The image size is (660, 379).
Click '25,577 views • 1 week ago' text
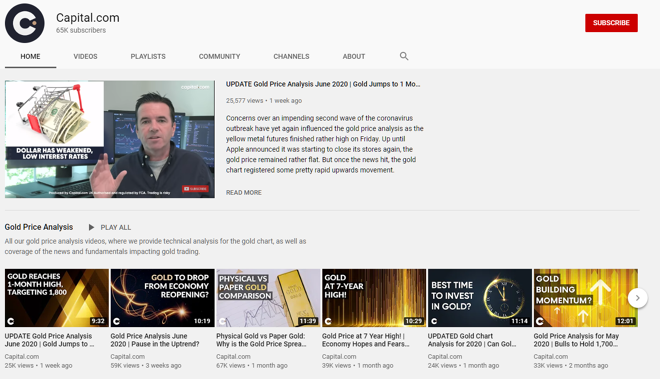tap(264, 101)
